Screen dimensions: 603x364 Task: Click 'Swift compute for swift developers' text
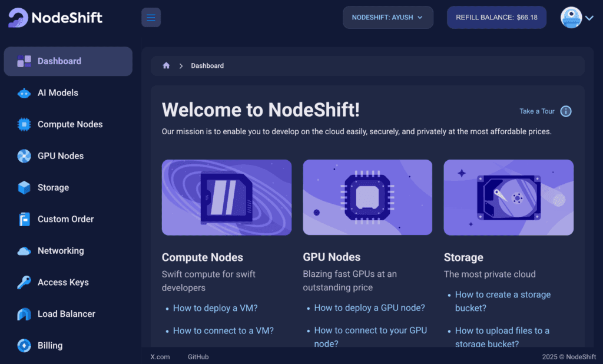208,281
